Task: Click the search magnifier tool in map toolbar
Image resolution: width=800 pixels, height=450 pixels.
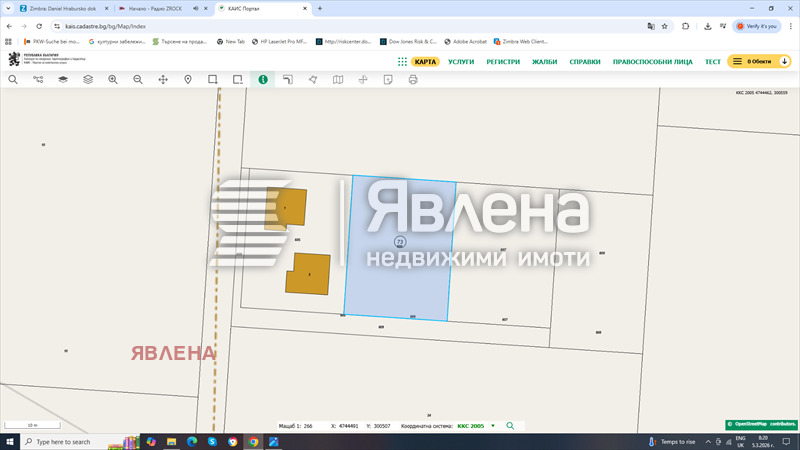Action: point(13,79)
